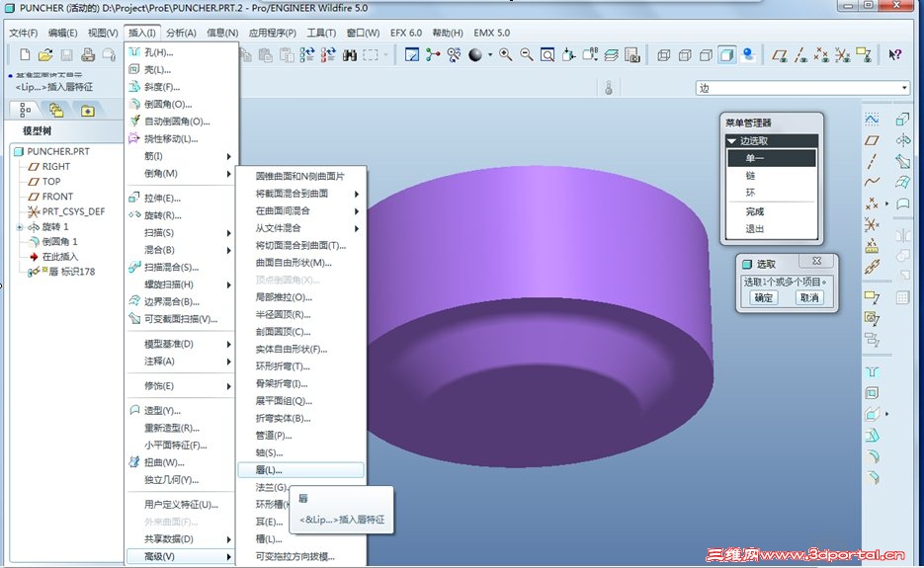Toggle Shading display mode
The width and height of the screenshot is (924, 568).
point(727,55)
